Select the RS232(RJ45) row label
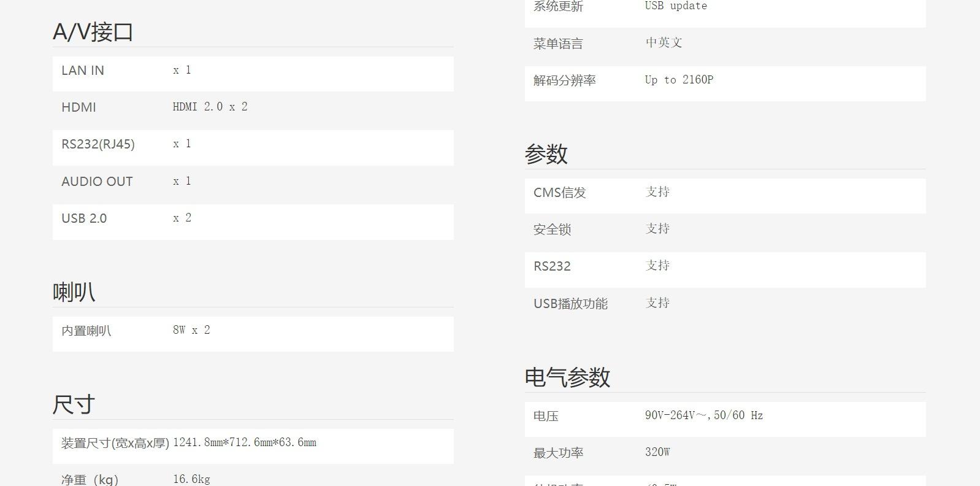The width and height of the screenshot is (980, 486). (98, 144)
